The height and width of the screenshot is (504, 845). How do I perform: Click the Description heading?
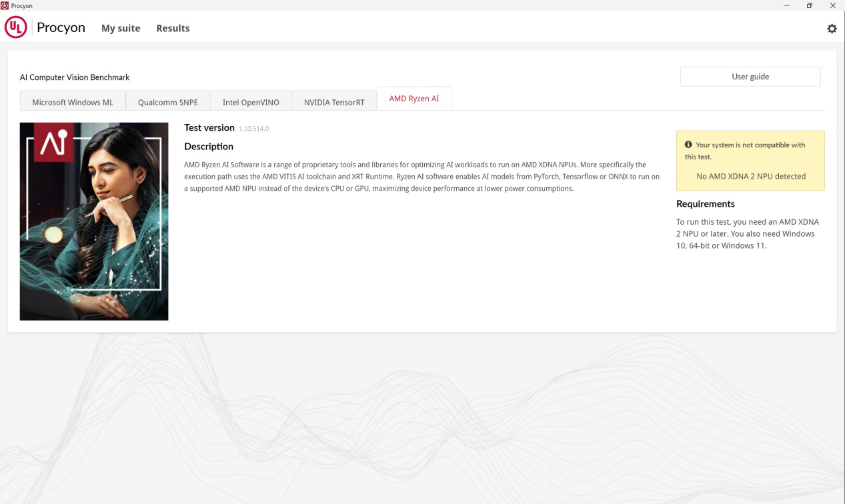[x=209, y=147]
